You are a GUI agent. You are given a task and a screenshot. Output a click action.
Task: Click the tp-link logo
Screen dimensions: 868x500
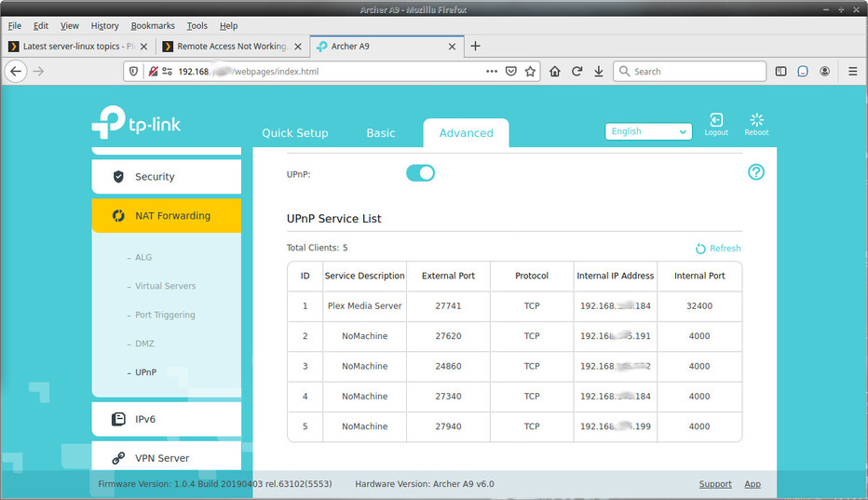tap(136, 122)
